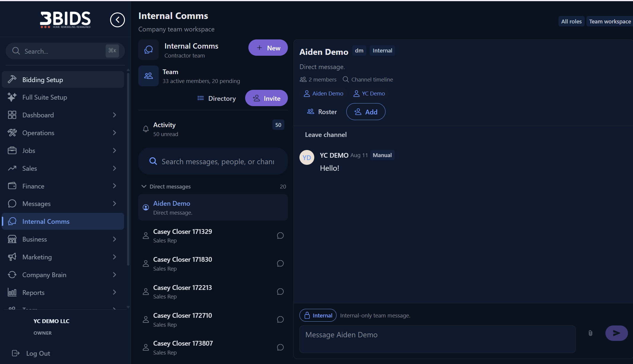Open the Company Brain menu item
The image size is (633, 364).
click(x=63, y=274)
